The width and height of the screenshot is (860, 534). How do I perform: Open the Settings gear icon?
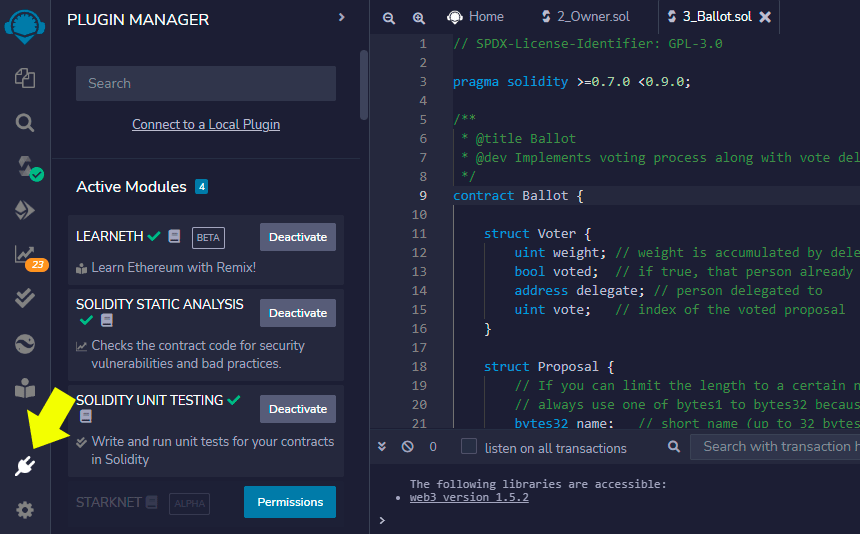(x=25, y=510)
